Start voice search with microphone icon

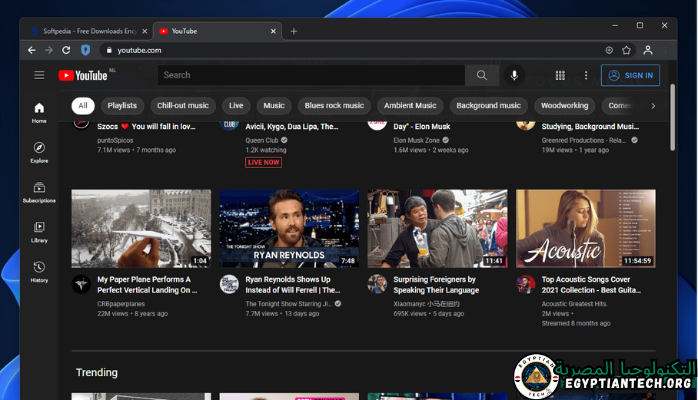514,75
